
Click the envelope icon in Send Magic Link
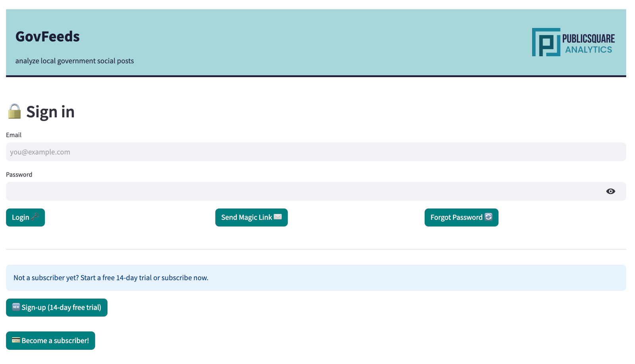coord(278,217)
